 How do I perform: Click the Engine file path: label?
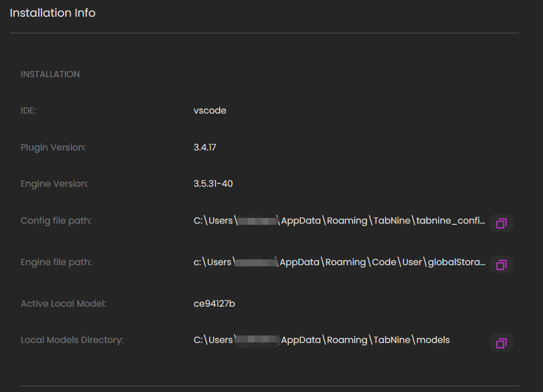[x=56, y=262]
